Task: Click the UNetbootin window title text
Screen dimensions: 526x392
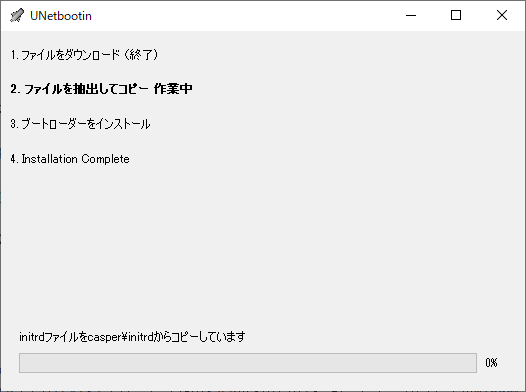Action: click(x=61, y=16)
